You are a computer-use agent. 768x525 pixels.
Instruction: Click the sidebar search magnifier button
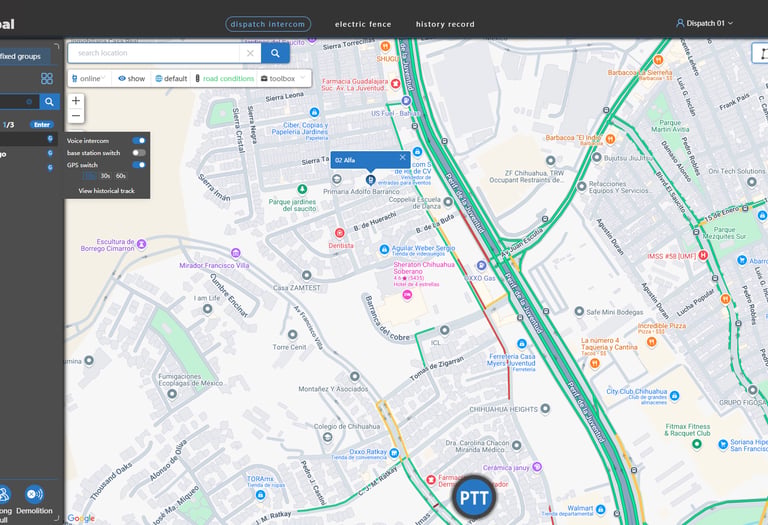coord(49,102)
